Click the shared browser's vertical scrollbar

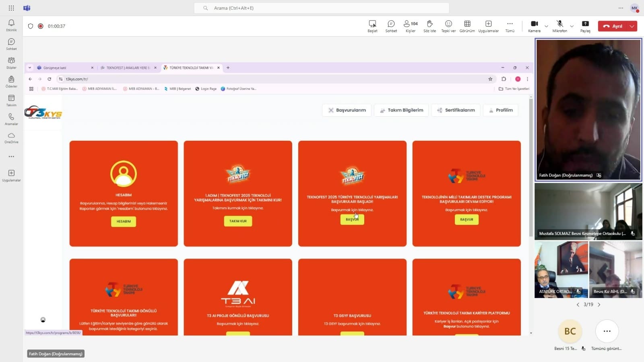(531, 167)
